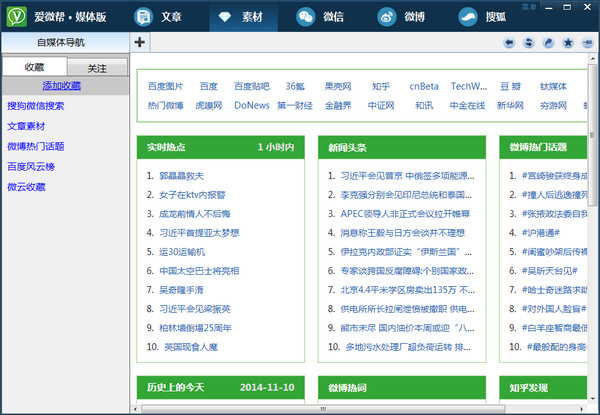Click the pin icon in the toolbar
This screenshot has height=415, width=600.
click(x=587, y=42)
